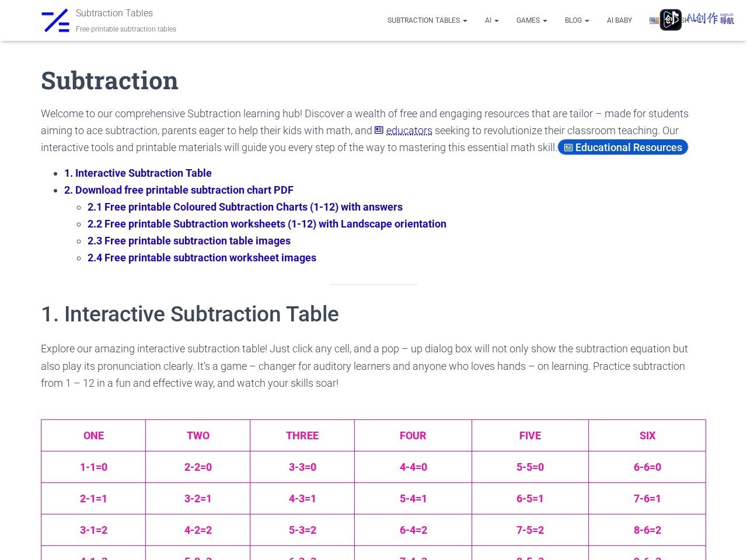The height and width of the screenshot is (560, 747).
Task: Click the FOUR column header
Action: 413,436
